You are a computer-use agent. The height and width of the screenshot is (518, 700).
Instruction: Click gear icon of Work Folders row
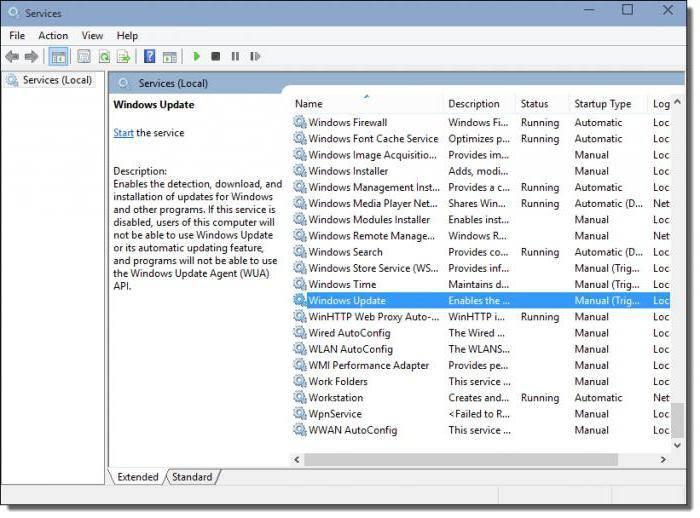[x=300, y=381]
